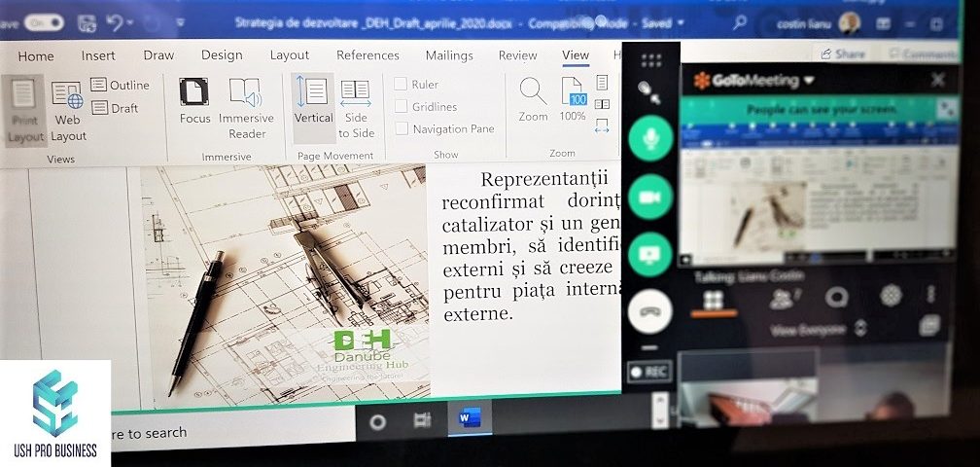Screen dimensions: 980x467
Task: Select Side to Side page movement
Action: (x=356, y=109)
